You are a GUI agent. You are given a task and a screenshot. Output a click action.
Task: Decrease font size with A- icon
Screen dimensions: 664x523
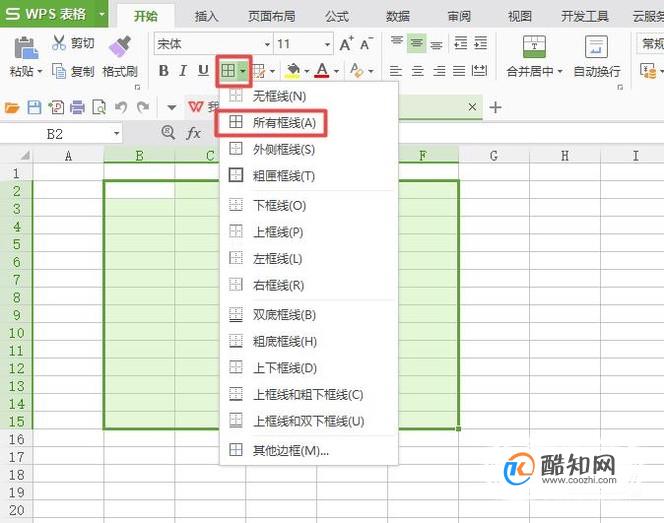click(366, 43)
